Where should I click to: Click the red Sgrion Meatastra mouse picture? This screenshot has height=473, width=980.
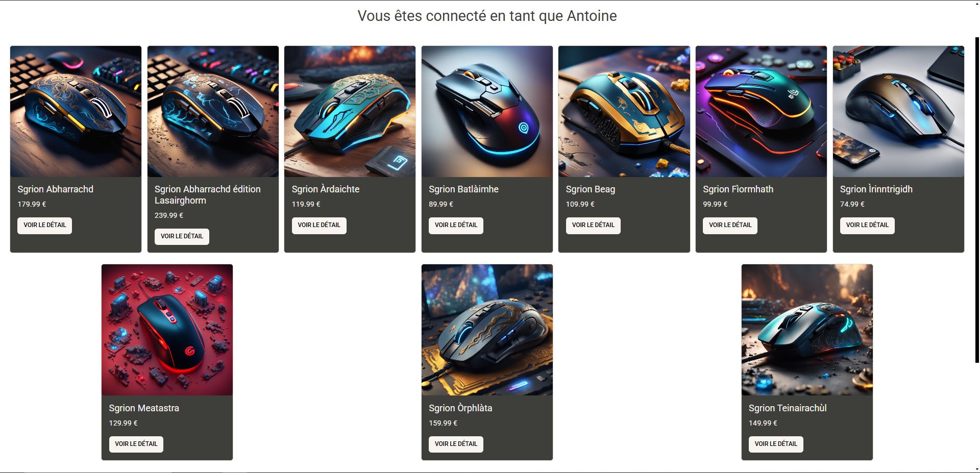pos(167,330)
